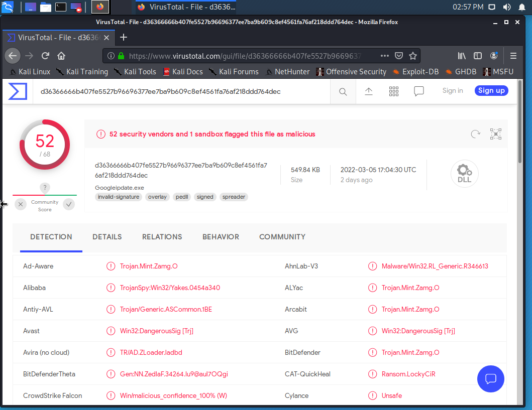Image resolution: width=532 pixels, height=410 pixels.
Task: Open page actions three-dots menu
Action: [384, 56]
